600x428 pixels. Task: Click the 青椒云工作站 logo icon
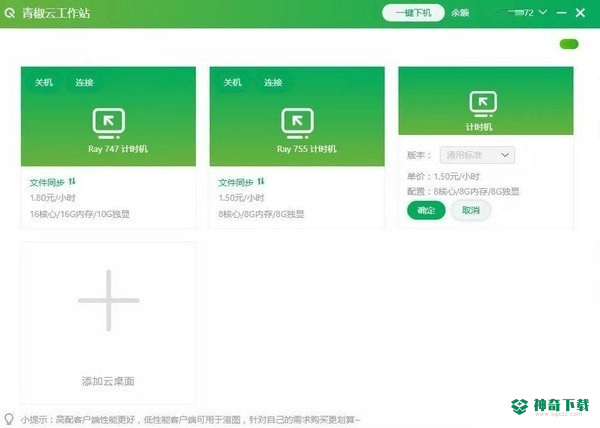point(10,13)
